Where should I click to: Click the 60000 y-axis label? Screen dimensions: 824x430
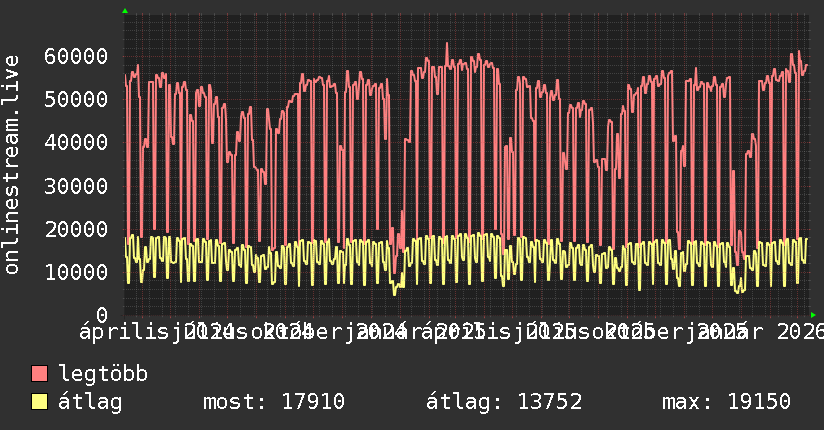pyautogui.click(x=76, y=56)
